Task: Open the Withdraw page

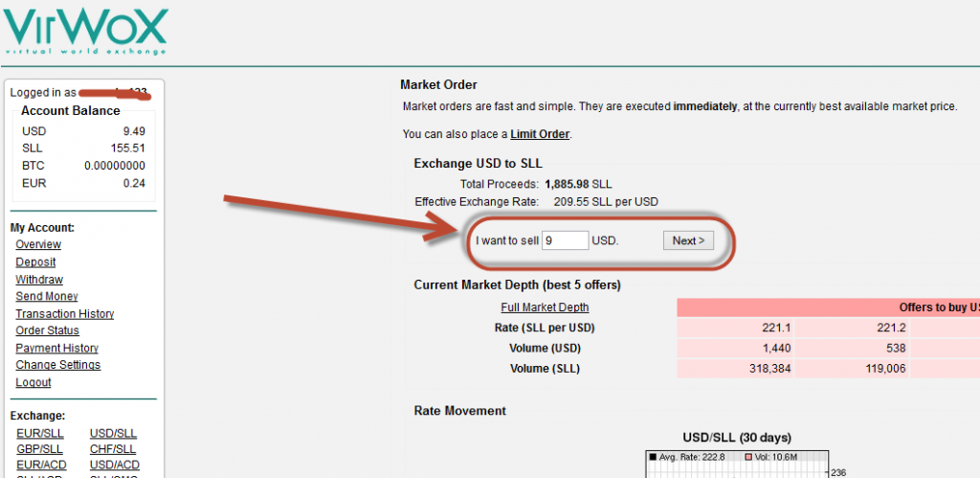Action: pyautogui.click(x=39, y=280)
